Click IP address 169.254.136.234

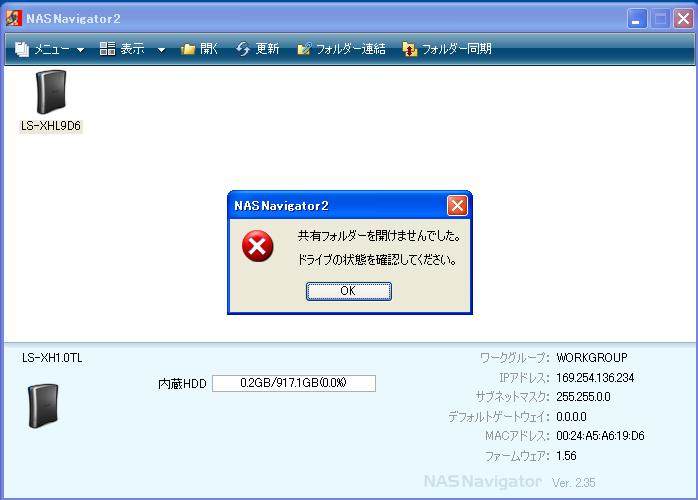click(595, 378)
